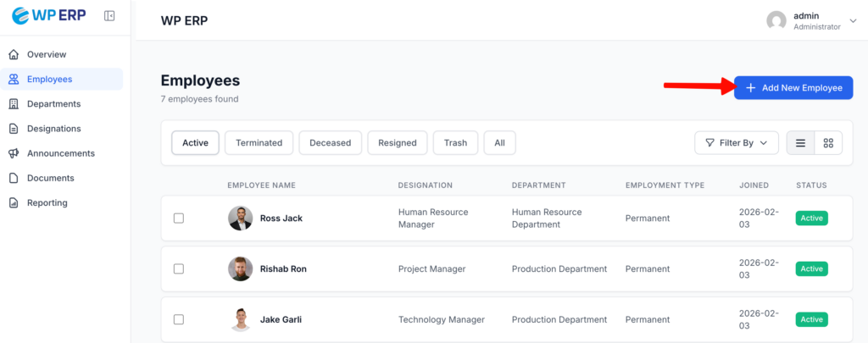Open the Filter By dropdown
The width and height of the screenshot is (868, 343).
pos(736,143)
